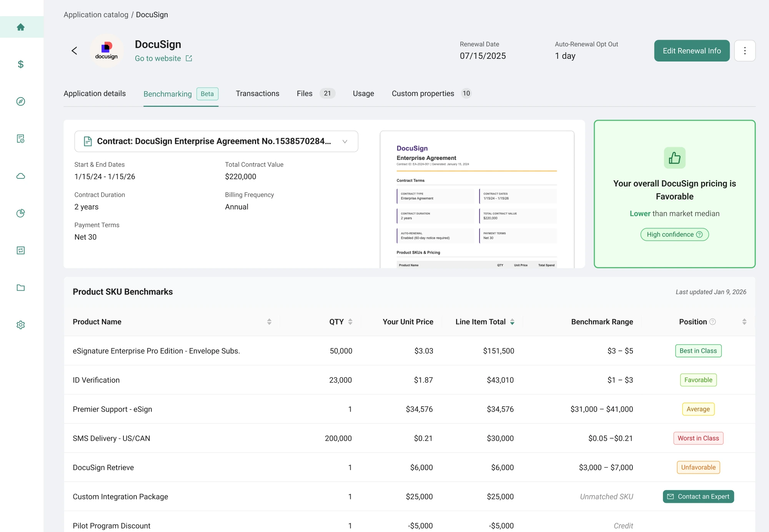Click the Your Unit Price column header

coord(408,322)
